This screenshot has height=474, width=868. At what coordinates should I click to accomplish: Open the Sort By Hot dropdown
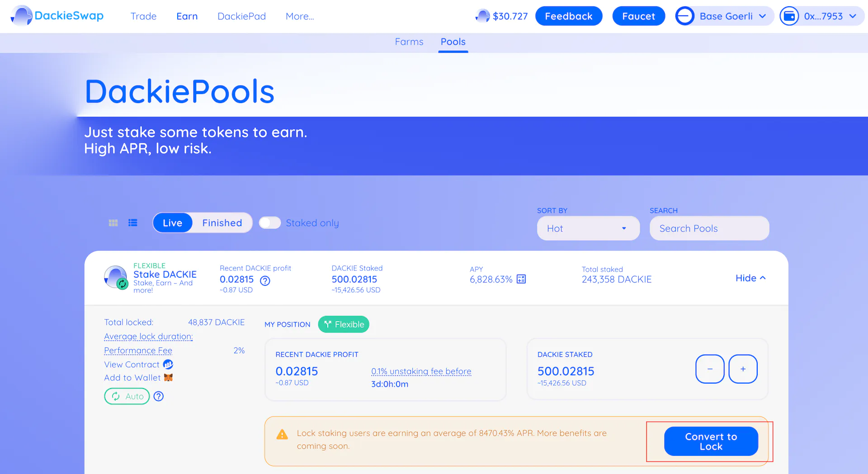point(588,228)
